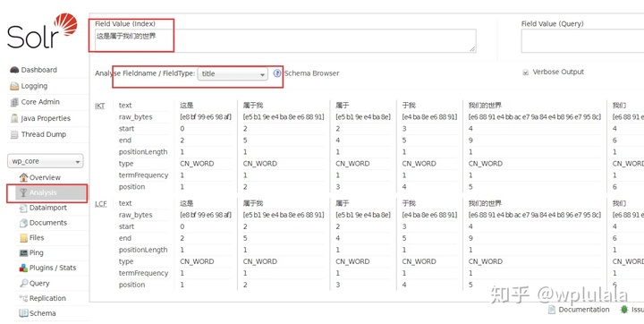Click the Solr sun logo
The image size is (644, 324).
(x=65, y=24)
